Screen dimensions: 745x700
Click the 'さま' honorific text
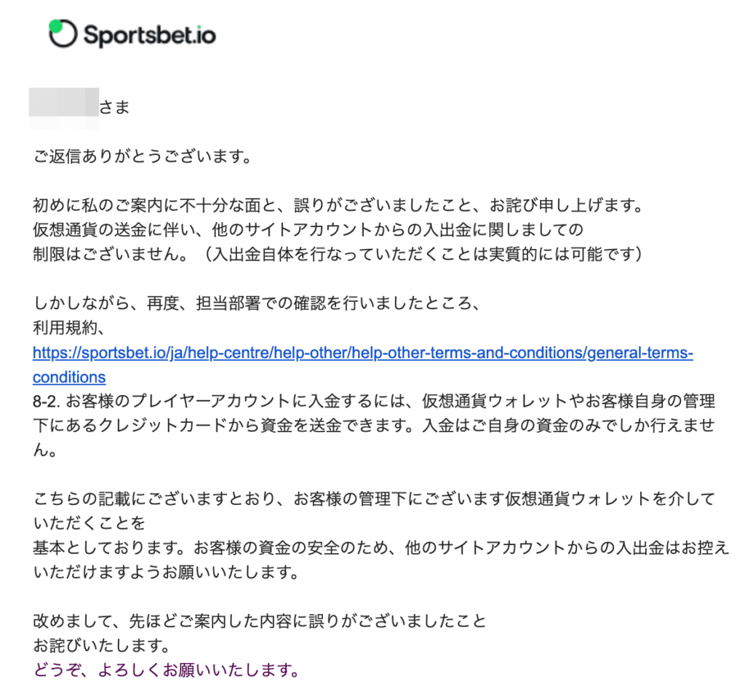(x=114, y=108)
